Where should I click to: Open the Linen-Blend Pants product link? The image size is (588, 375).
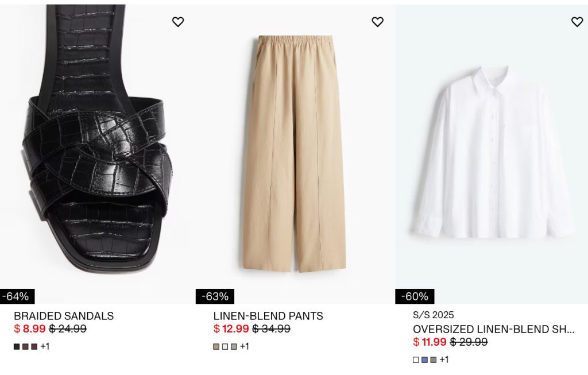coord(268,316)
